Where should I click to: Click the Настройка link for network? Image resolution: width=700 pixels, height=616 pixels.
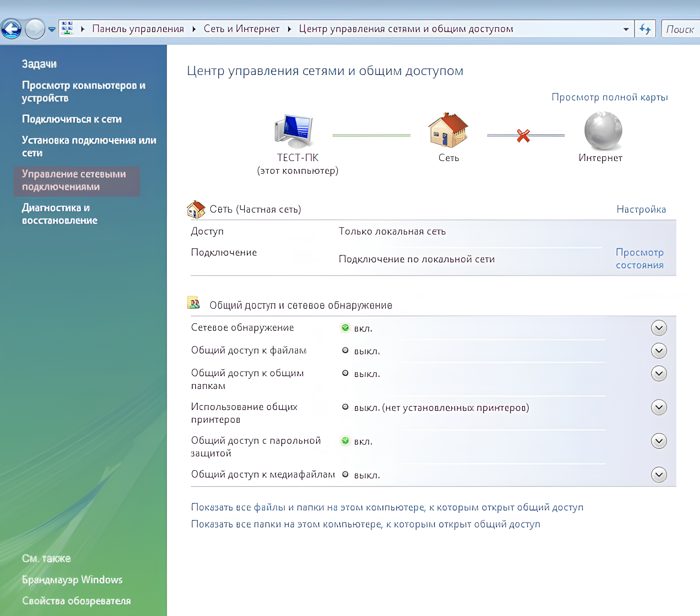[641, 209]
